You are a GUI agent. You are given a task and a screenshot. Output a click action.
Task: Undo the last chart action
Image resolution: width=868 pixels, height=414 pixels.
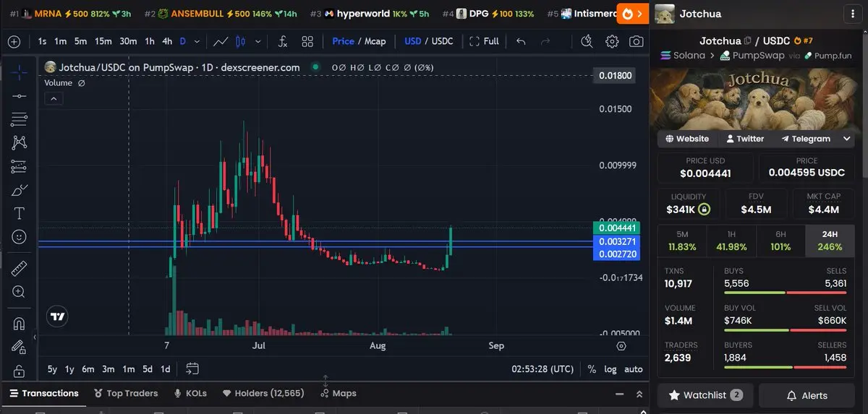tap(522, 42)
